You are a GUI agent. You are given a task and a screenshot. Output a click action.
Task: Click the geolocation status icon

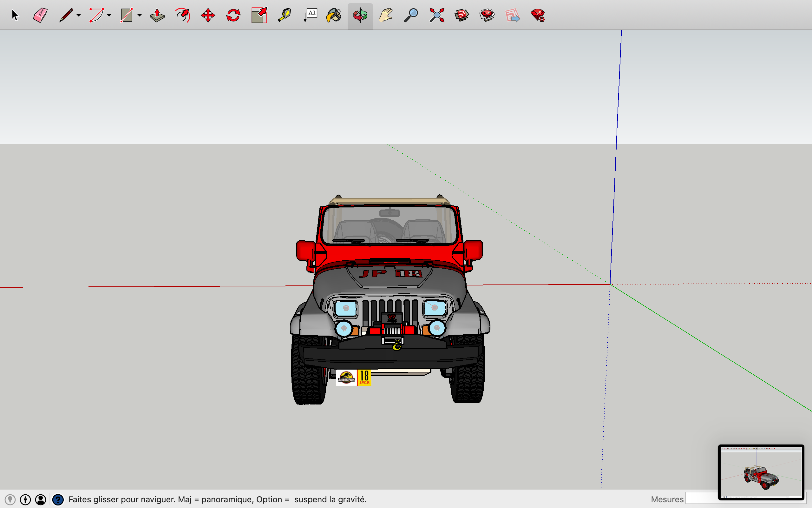coord(10,500)
